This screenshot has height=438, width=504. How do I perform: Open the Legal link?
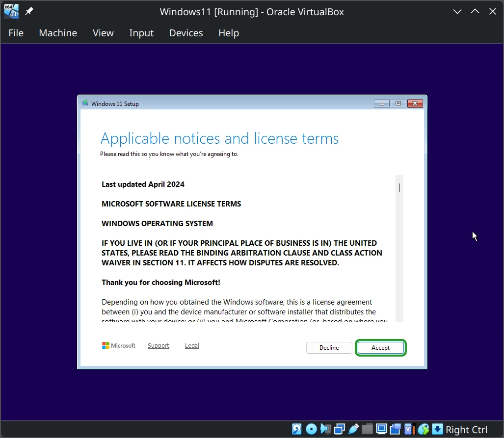coord(192,345)
